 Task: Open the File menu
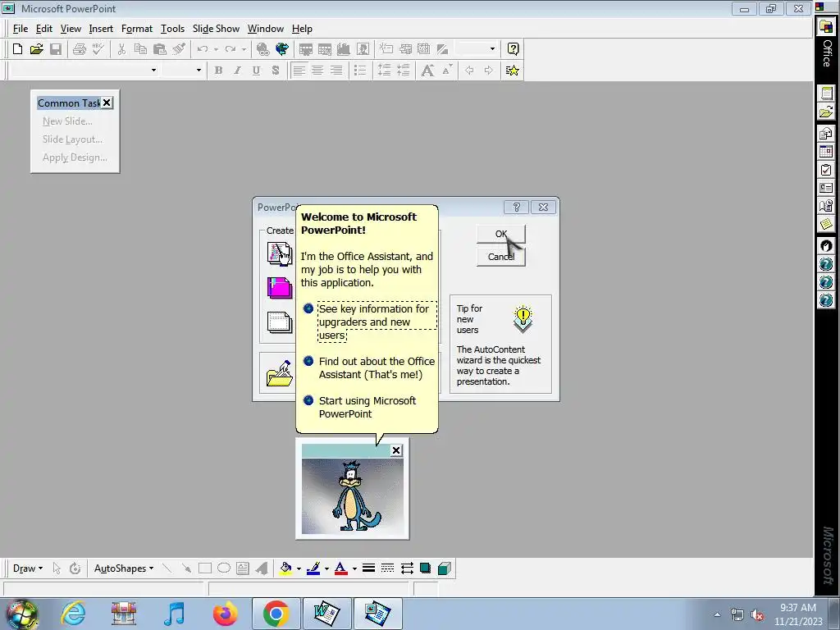[21, 29]
